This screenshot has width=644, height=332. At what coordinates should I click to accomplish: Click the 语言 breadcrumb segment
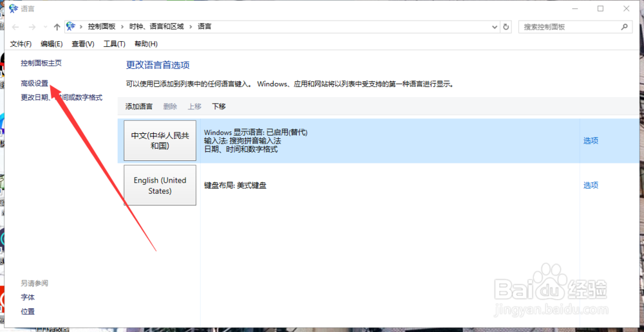[205, 26]
